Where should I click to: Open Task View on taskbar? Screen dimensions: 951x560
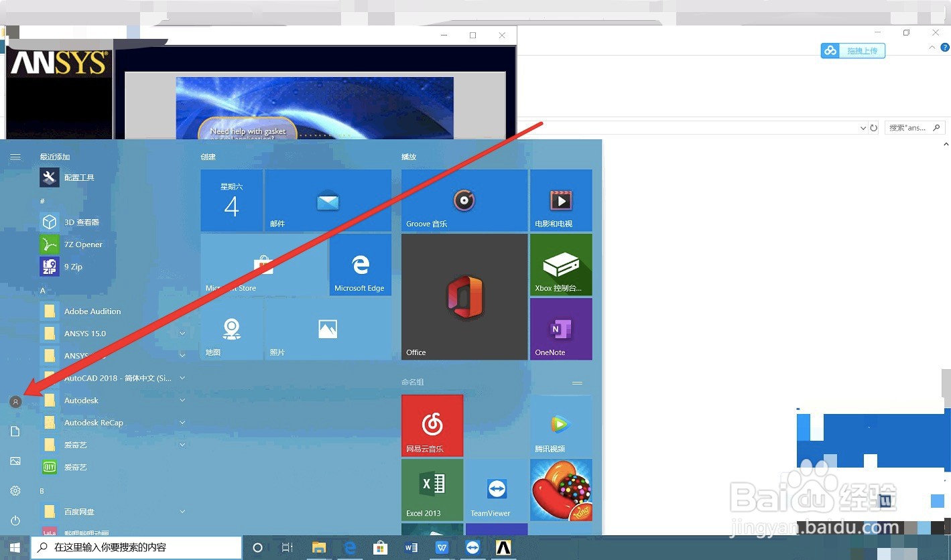[x=287, y=547]
